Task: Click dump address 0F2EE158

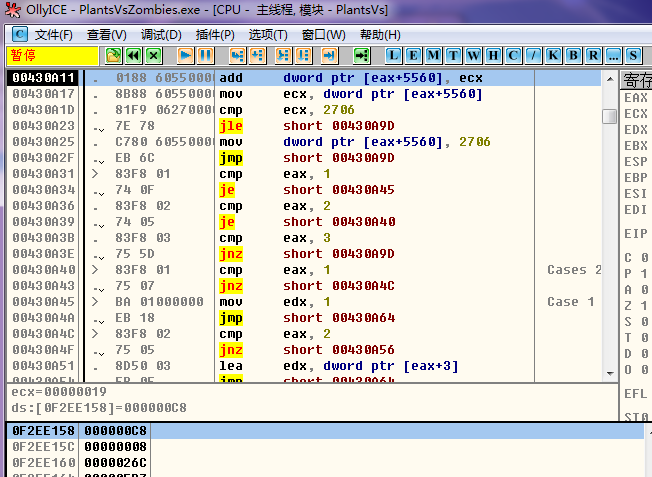Action: coord(43,431)
